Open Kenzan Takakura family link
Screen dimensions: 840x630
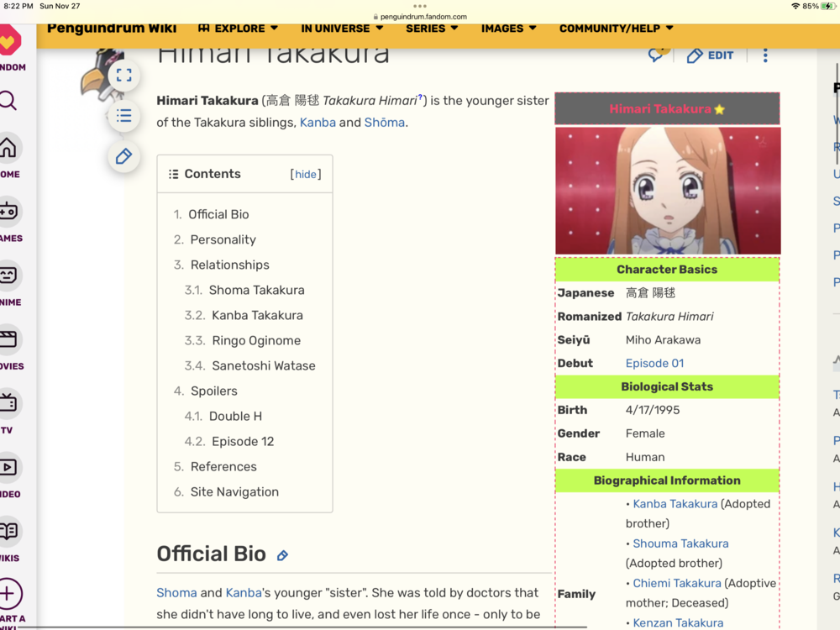click(x=678, y=623)
